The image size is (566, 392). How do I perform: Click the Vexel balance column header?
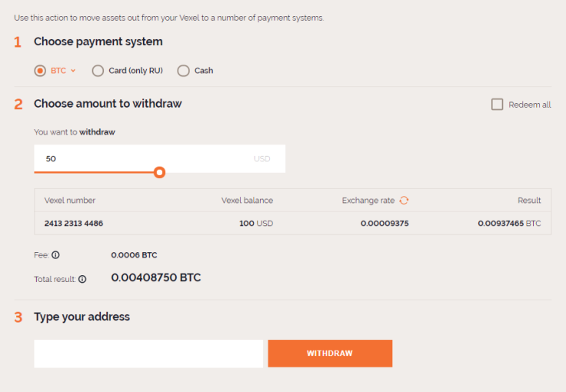click(248, 200)
